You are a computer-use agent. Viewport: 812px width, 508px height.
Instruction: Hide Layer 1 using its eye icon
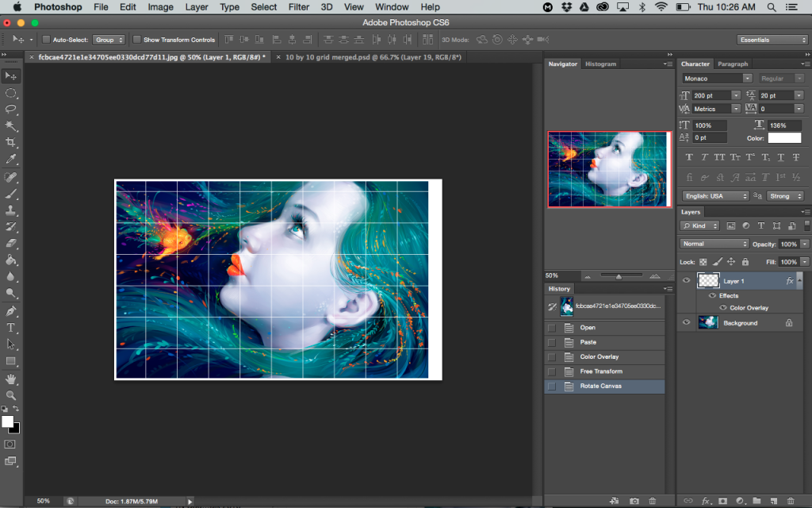tap(686, 280)
